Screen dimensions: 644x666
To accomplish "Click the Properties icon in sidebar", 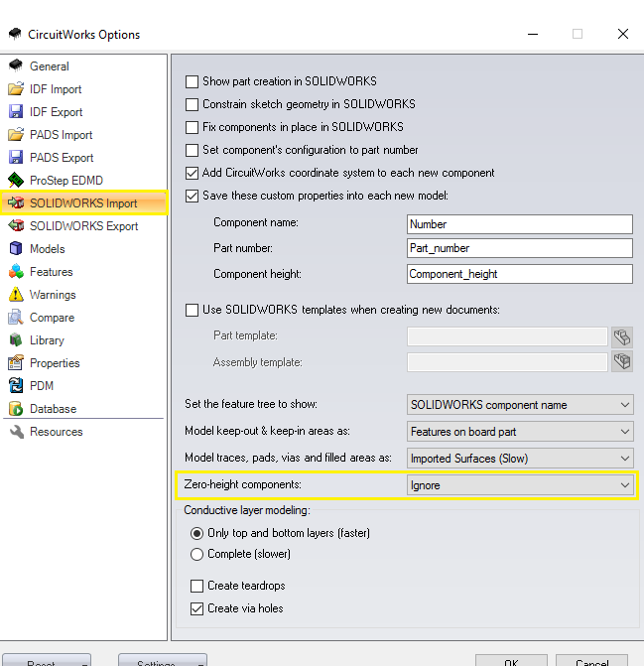I will tap(16, 362).
